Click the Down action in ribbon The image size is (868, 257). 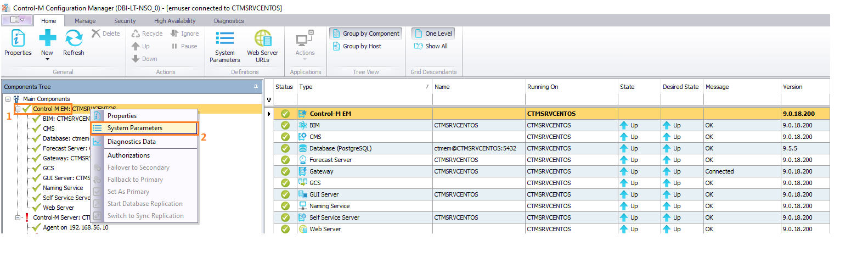coord(144,59)
